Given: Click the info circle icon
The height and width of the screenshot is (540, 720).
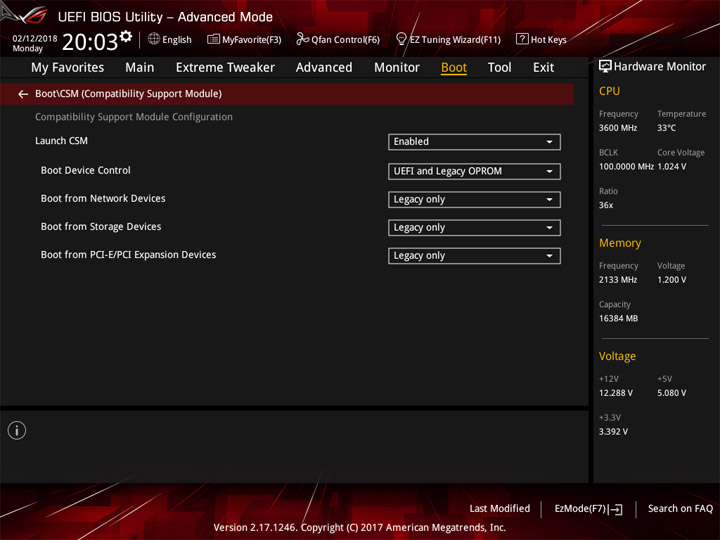Looking at the screenshot, I should coord(17,430).
